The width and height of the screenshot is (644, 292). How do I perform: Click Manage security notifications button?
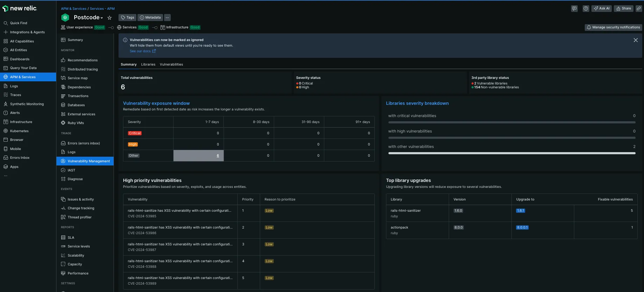[x=613, y=27]
